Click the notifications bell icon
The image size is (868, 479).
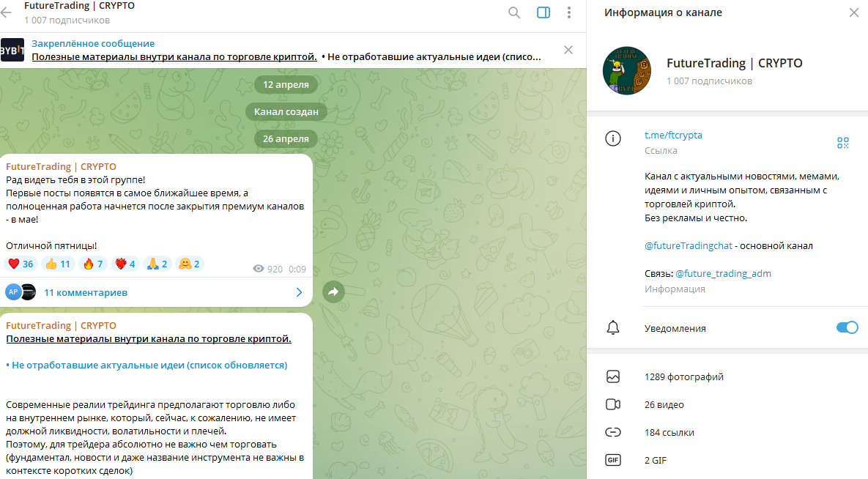point(613,328)
